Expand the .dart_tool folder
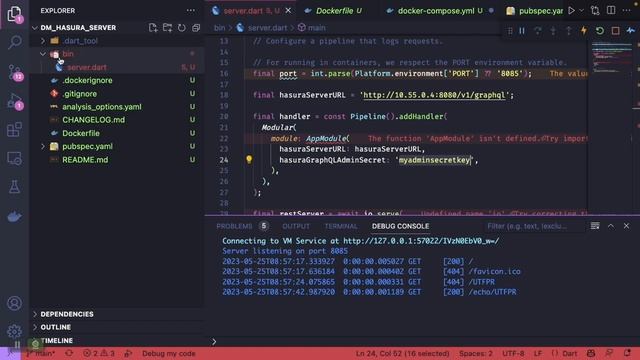Screen dimensions: 640x360 [x=43, y=41]
